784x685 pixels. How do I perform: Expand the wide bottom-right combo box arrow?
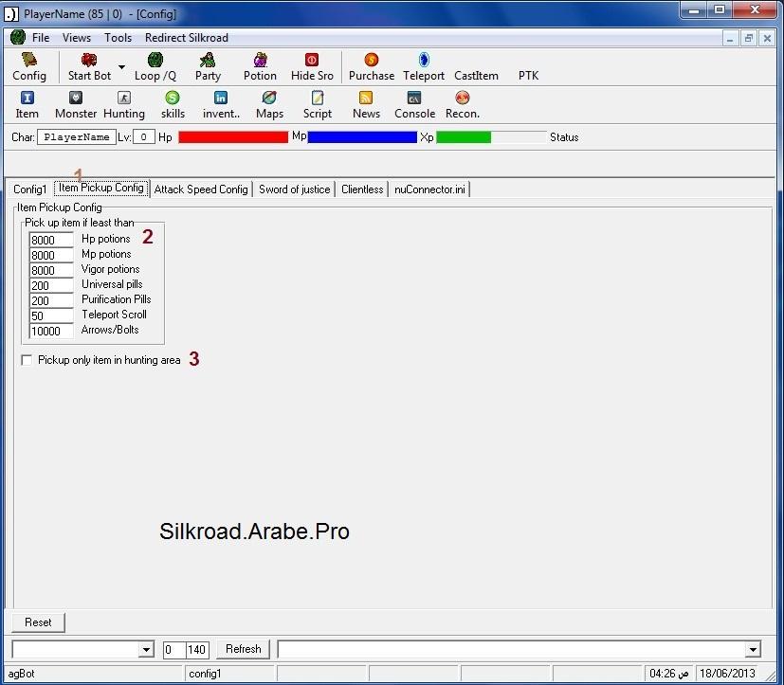(753, 650)
